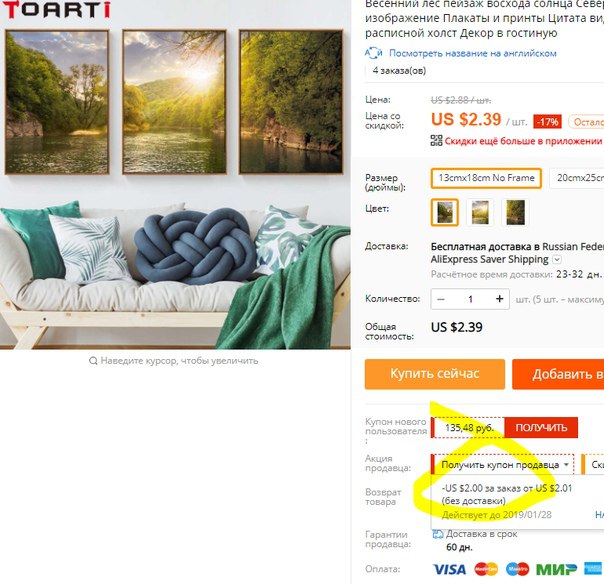604x584 pixels.
Task: Choose the third color variant thumbnail
Action: click(515, 212)
